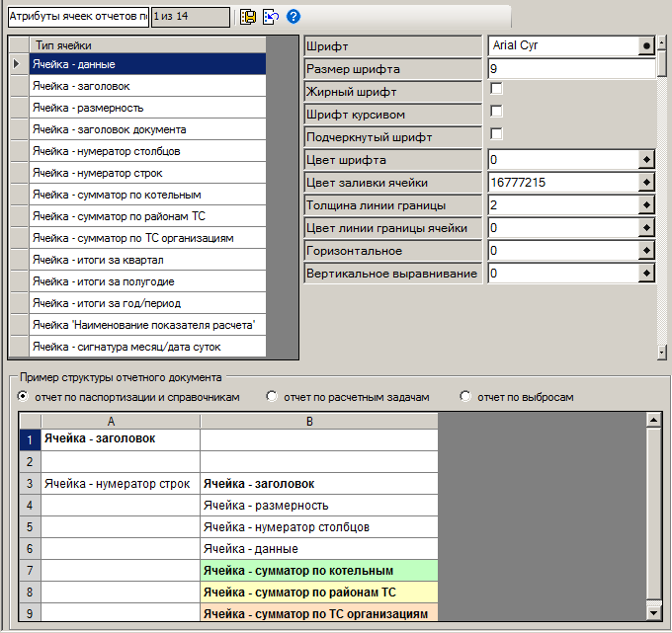The height and width of the screenshot is (633, 672).
Task: Open the 'Цвет шрифта' value selector button
Action: 646,160
